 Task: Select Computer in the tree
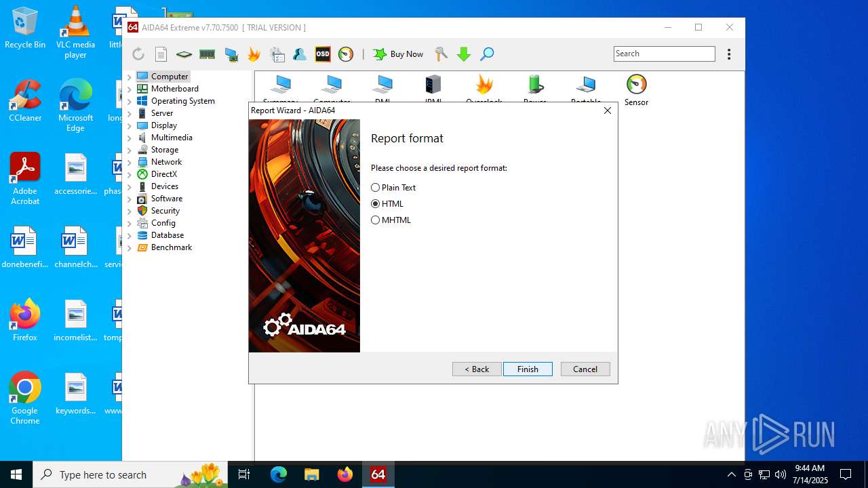coord(170,77)
